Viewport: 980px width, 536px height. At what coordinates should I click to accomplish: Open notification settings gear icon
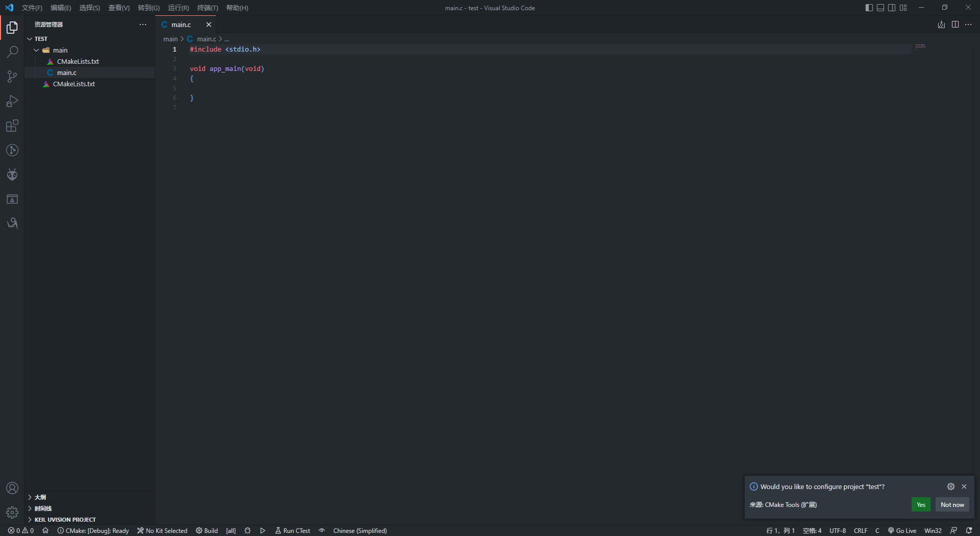(x=951, y=486)
